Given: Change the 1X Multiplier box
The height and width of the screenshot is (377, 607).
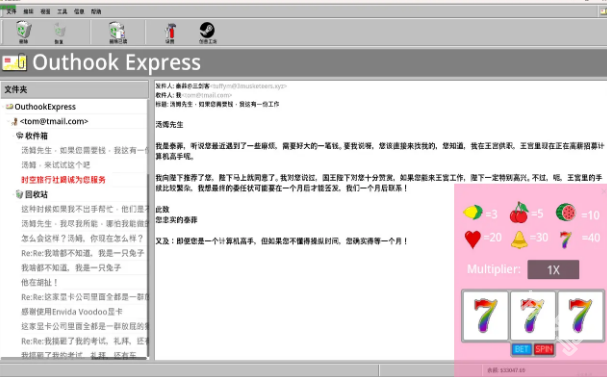Looking at the screenshot, I should pos(553,269).
